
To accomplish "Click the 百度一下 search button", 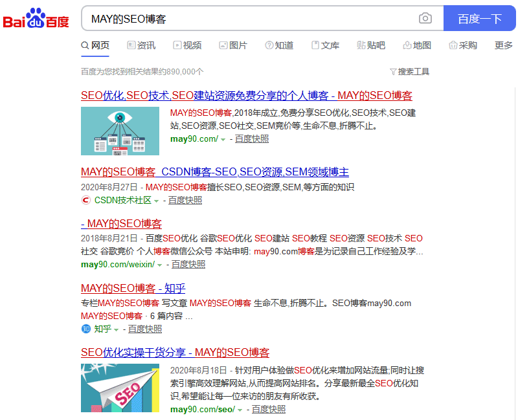I will coord(479,19).
